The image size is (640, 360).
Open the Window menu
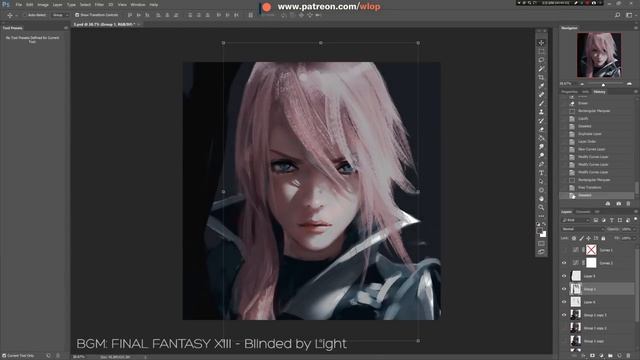[138, 5]
